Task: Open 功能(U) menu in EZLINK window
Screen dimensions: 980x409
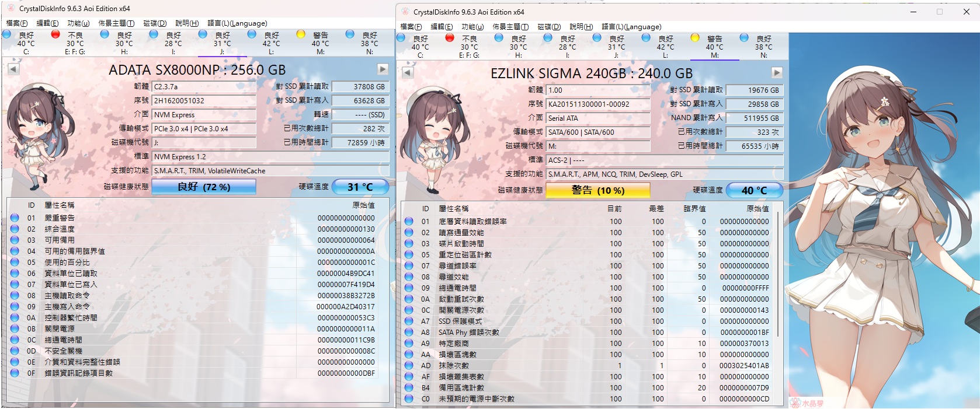Action: pyautogui.click(x=472, y=27)
